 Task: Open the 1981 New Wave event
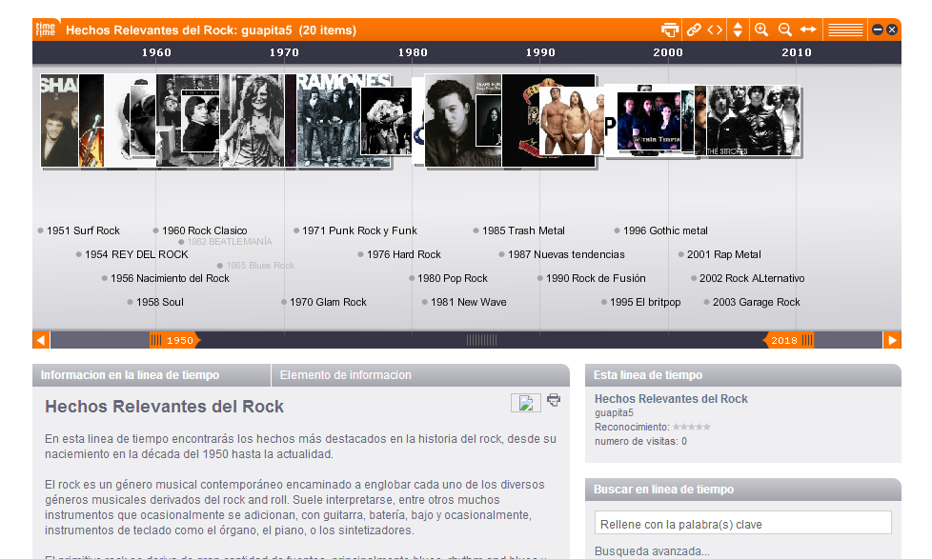coord(464,302)
